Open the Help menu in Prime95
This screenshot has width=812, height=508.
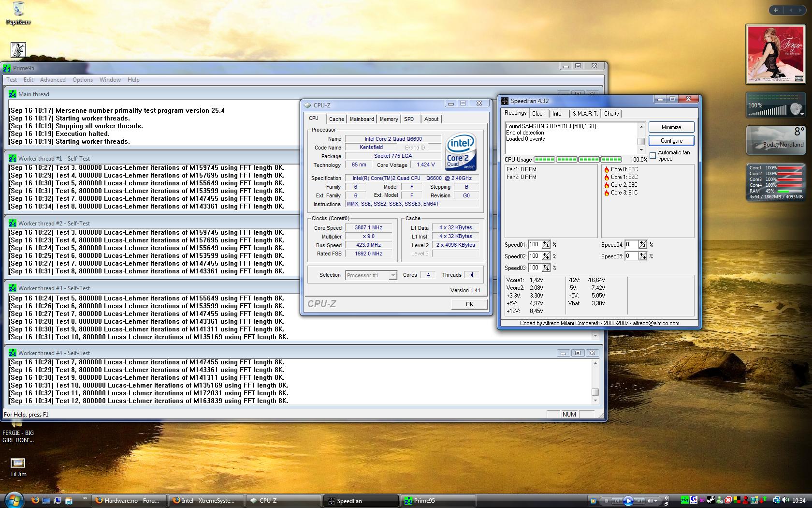(x=133, y=80)
